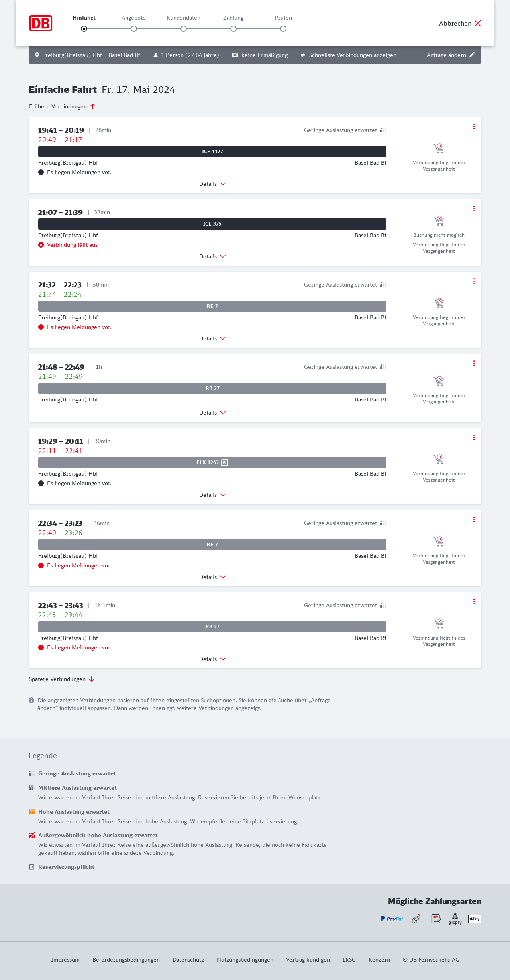This screenshot has height=980, width=510.
Task: Click the DB logo
Action: click(41, 23)
